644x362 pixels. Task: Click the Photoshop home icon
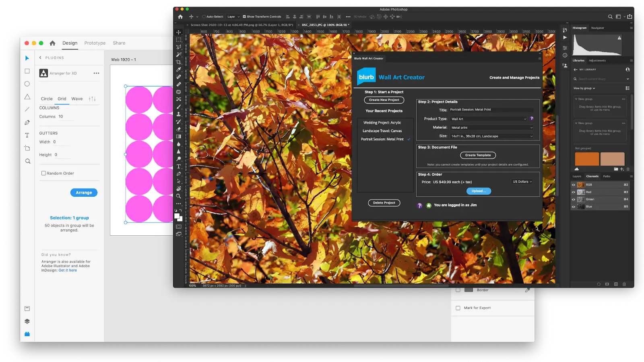[x=180, y=16]
